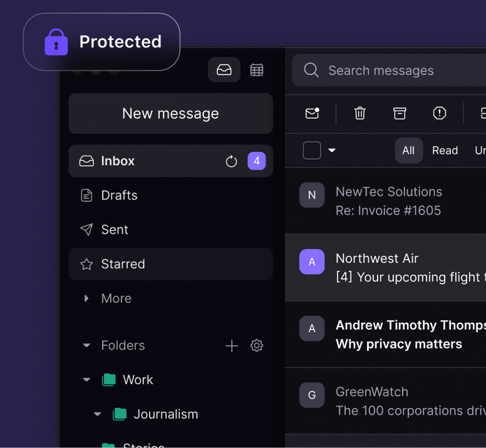Show the Read messages filter
Viewport: 486px width, 448px height.
(x=445, y=150)
